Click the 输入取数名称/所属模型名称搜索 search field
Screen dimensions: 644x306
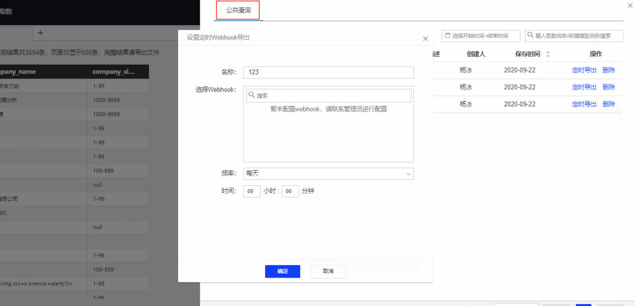click(574, 36)
